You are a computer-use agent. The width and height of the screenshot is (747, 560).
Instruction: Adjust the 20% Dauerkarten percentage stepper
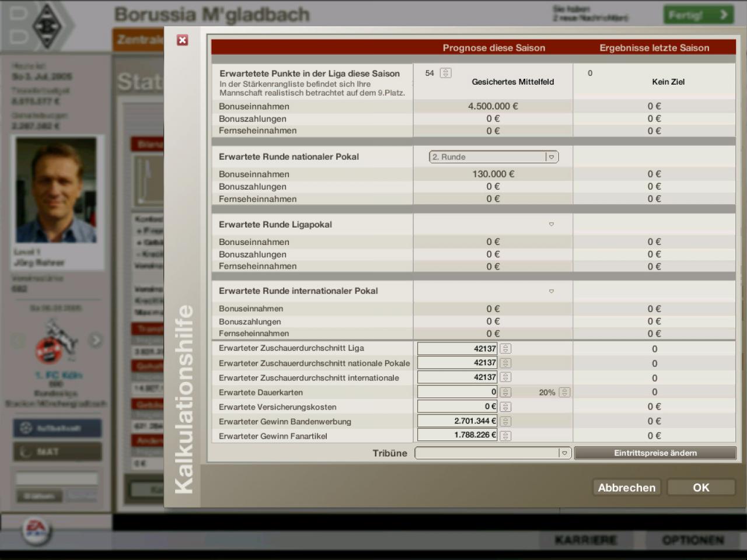(x=564, y=392)
